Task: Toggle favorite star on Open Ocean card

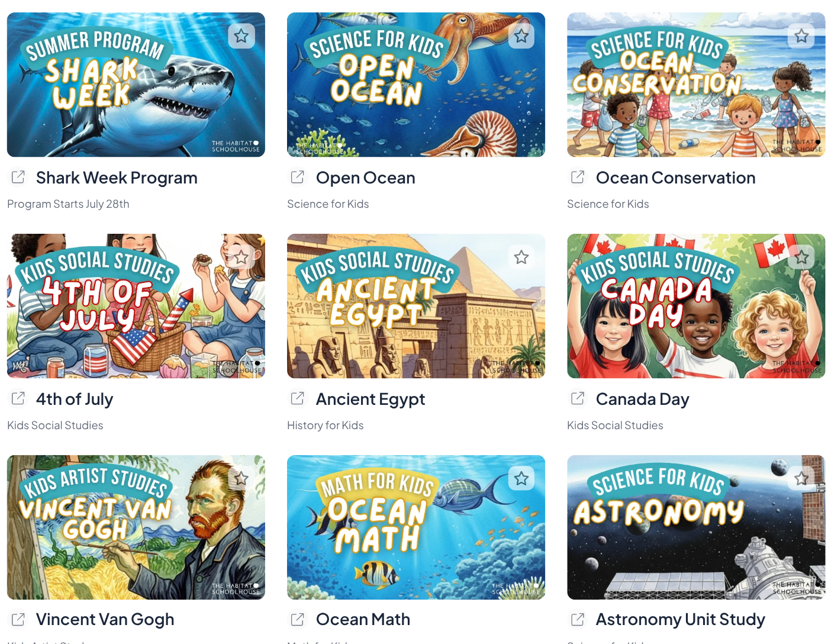Action: [521, 36]
